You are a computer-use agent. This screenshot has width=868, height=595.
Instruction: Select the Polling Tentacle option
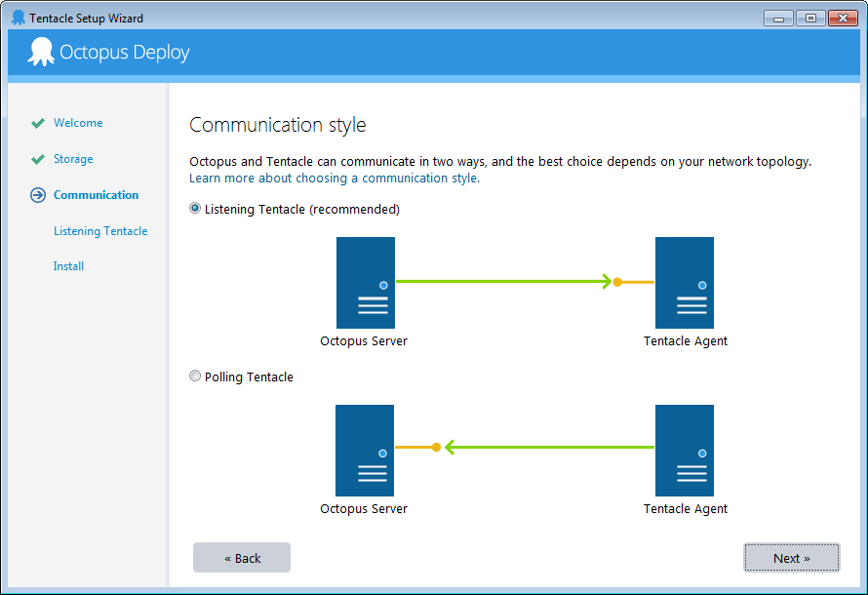pos(195,376)
